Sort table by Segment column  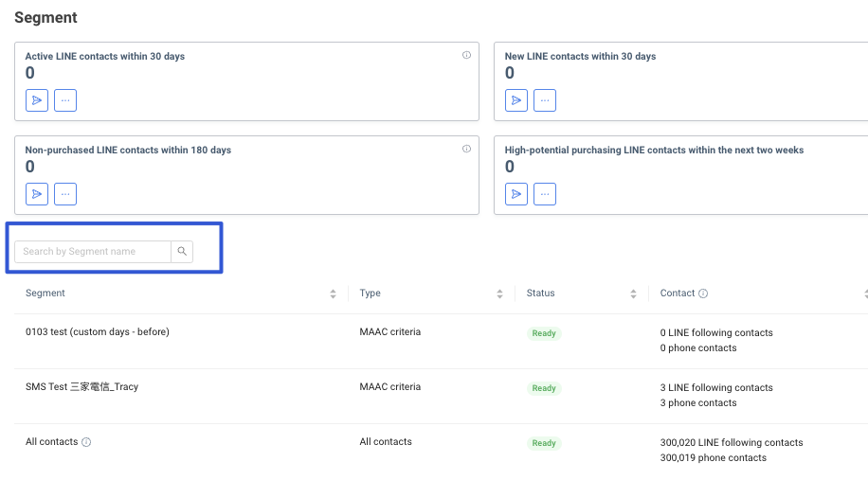pos(333,294)
